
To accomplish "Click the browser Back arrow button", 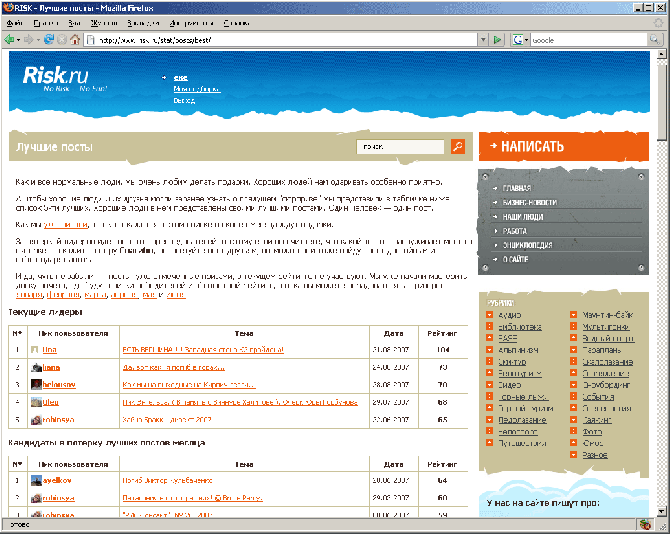I will [x=9, y=40].
